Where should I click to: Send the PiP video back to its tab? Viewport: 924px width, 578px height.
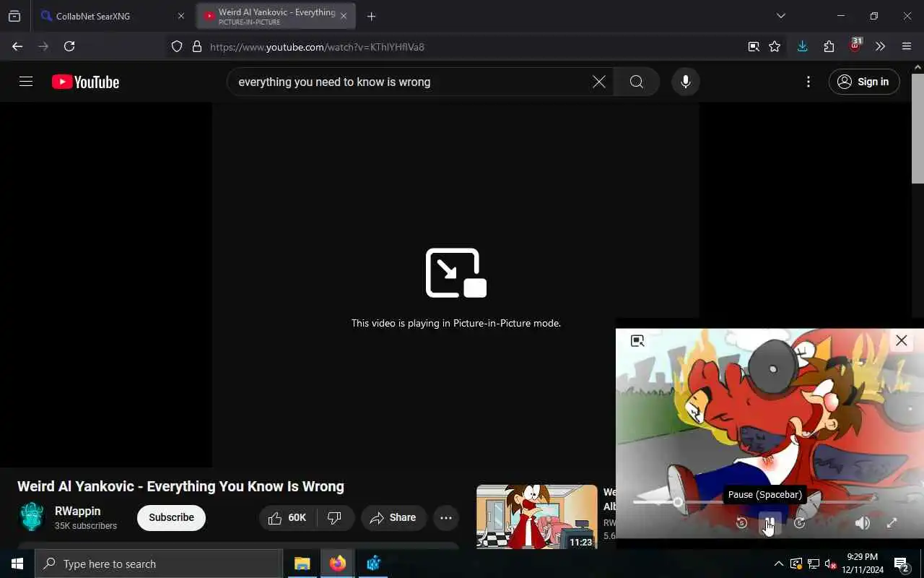(637, 341)
